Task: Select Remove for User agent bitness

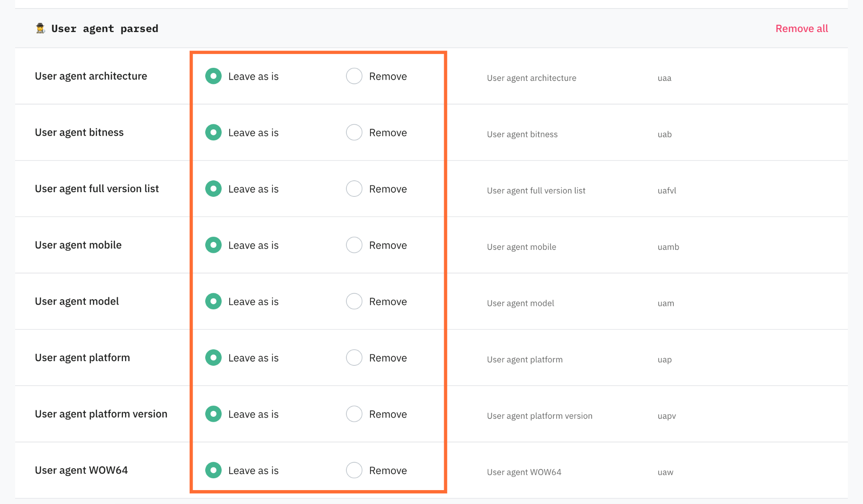Action: tap(354, 132)
